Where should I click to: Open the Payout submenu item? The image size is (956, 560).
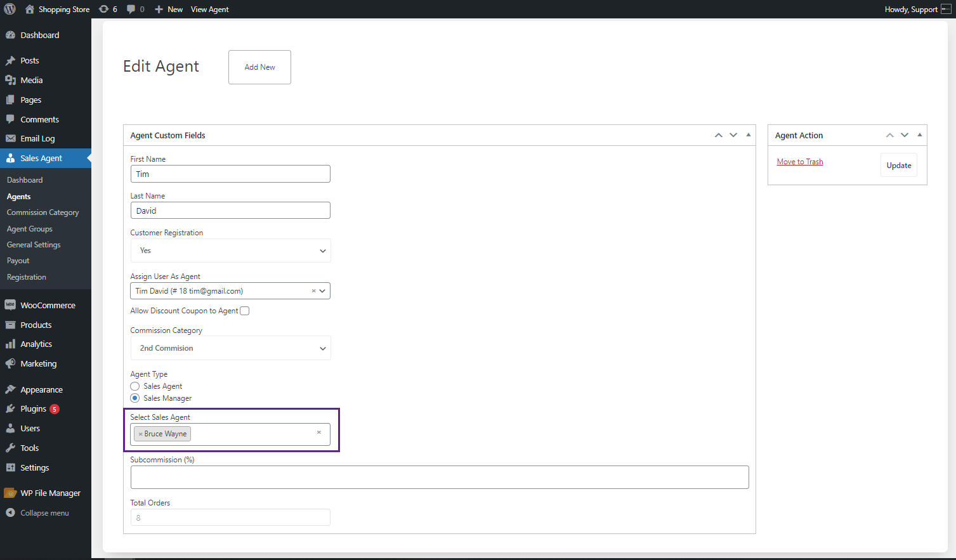pos(18,261)
